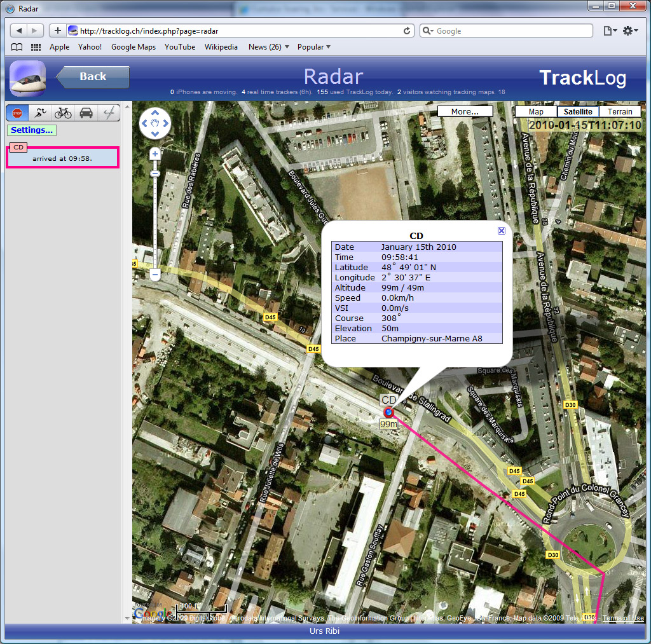This screenshot has width=651, height=644.
Task: Select the bicycle filter icon
Action: point(63,113)
